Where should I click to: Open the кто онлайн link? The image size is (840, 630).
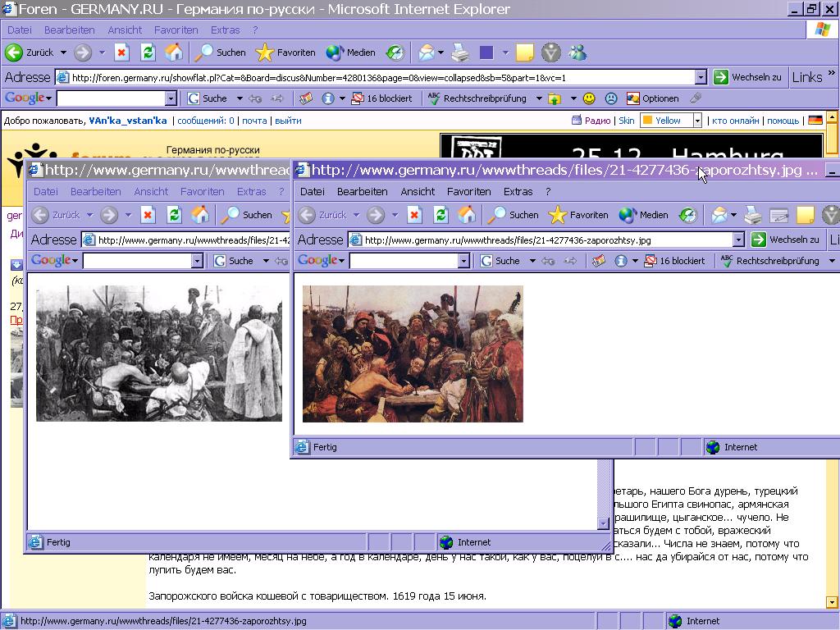click(x=736, y=121)
